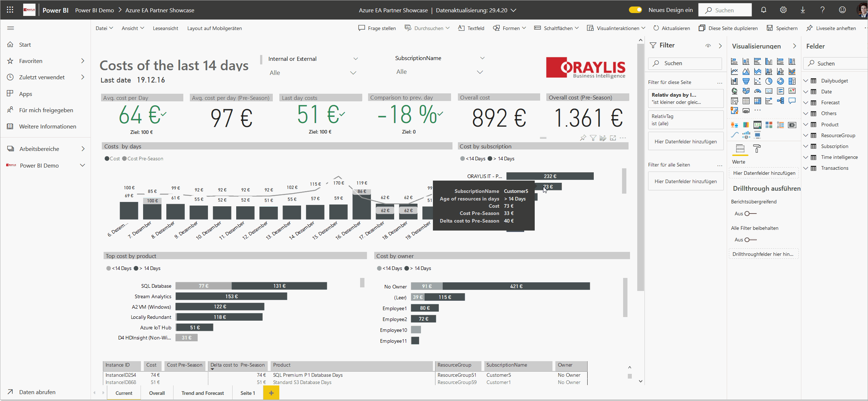Add a Textfeld to the report
The height and width of the screenshot is (401, 868).
pyautogui.click(x=471, y=28)
